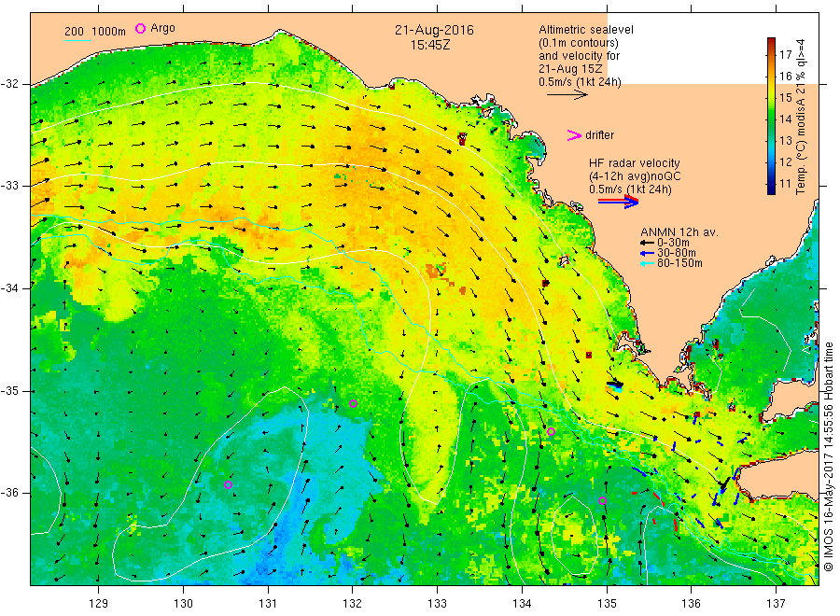
Task: Click the 'and velocity for' legend line
Action: pyautogui.click(x=579, y=56)
